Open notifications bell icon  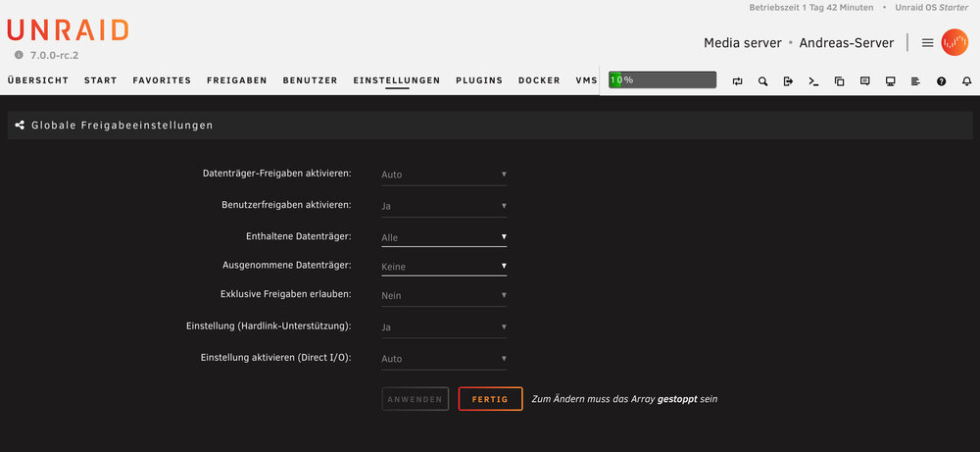967,81
